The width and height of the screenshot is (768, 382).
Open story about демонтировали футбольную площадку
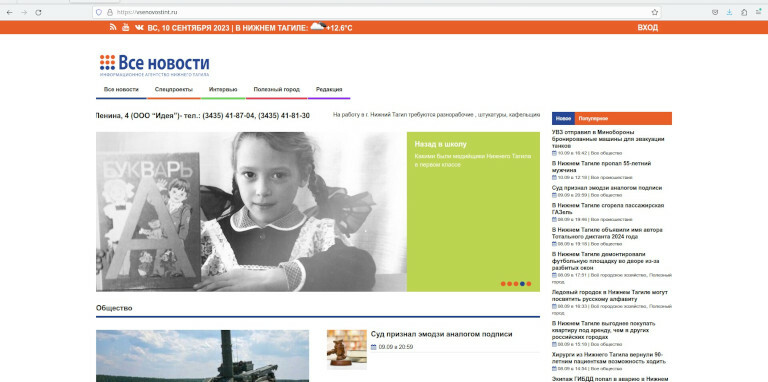(605, 261)
